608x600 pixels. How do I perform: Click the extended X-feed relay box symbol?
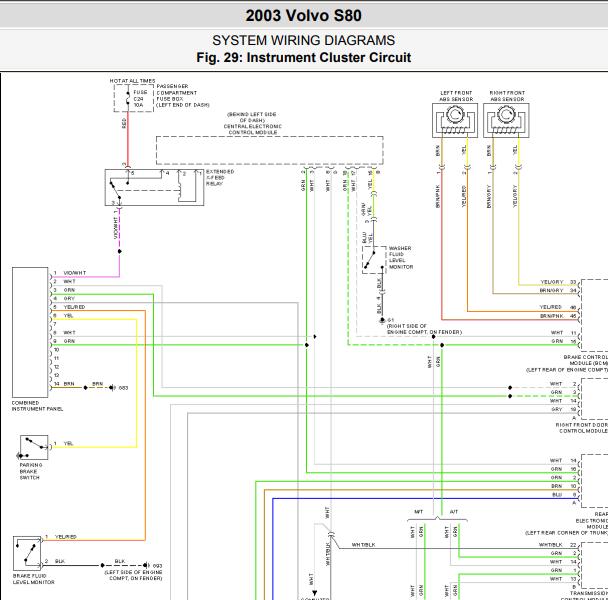(154, 187)
